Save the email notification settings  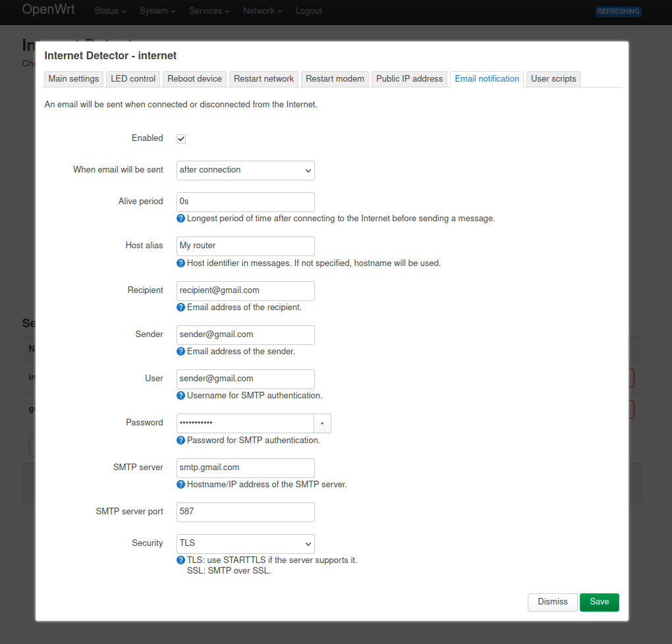(x=599, y=602)
